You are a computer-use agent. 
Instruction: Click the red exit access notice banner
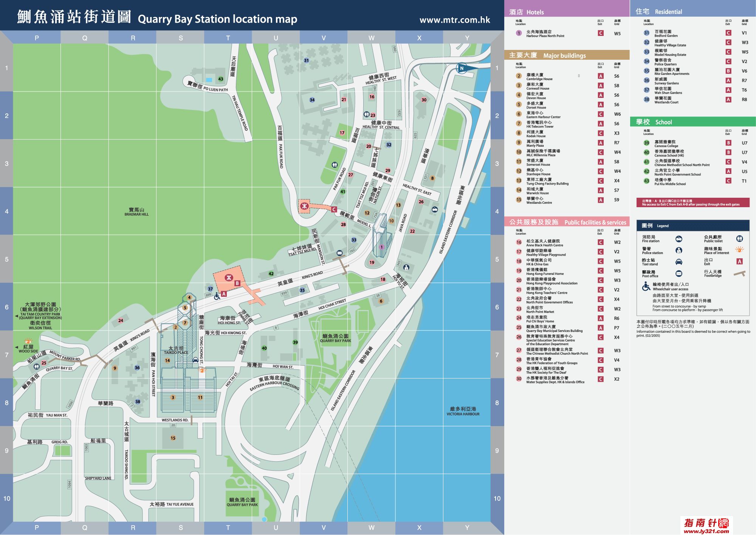pos(692,203)
